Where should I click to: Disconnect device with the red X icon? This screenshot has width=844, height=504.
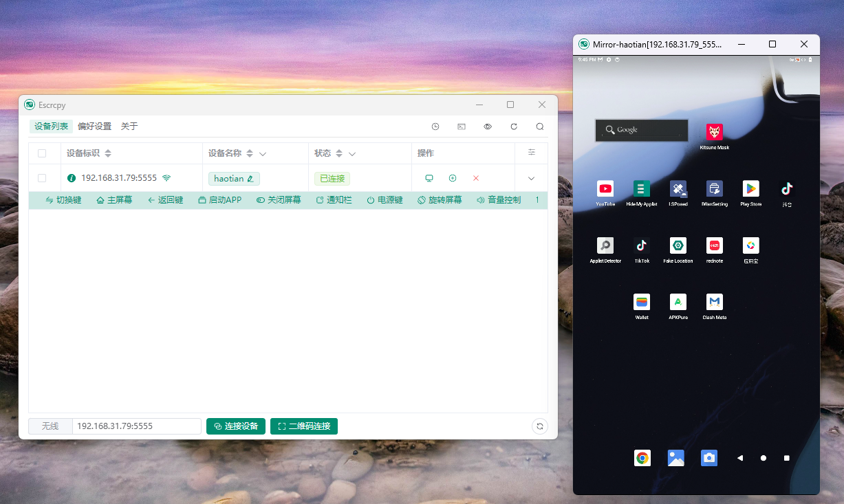pos(475,178)
